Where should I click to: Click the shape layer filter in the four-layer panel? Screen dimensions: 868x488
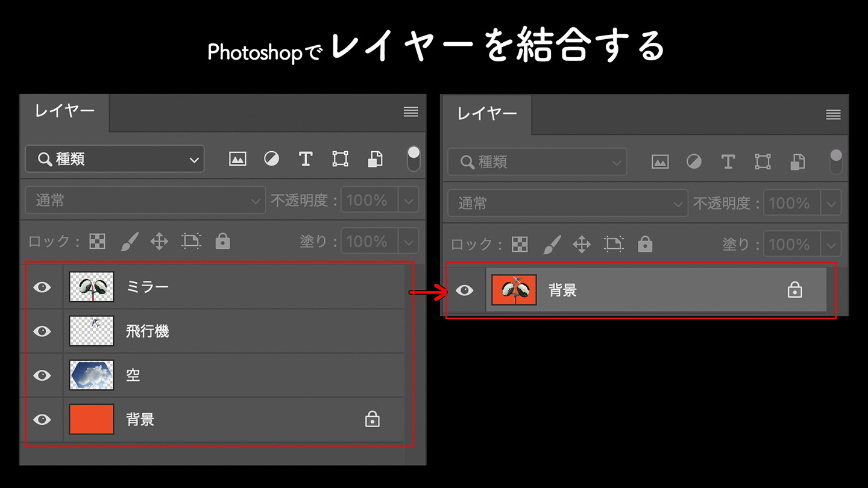pyautogui.click(x=341, y=159)
